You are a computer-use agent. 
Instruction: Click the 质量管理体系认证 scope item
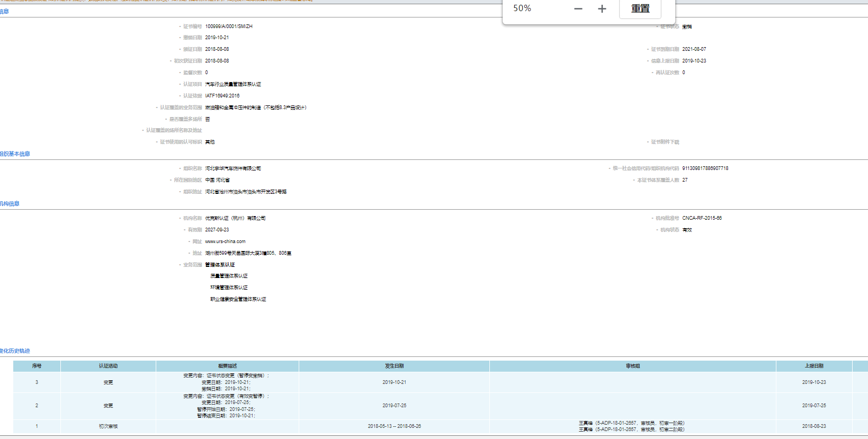[x=229, y=276]
